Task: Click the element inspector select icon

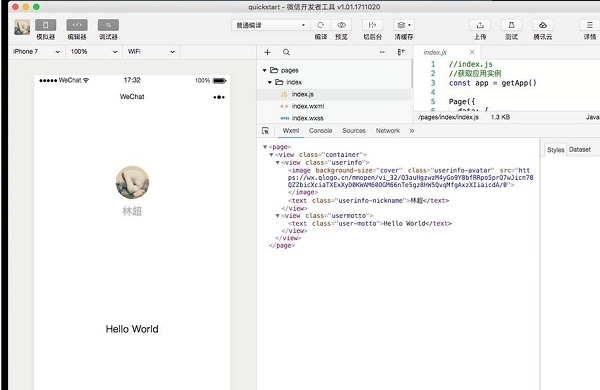Action: [265, 131]
